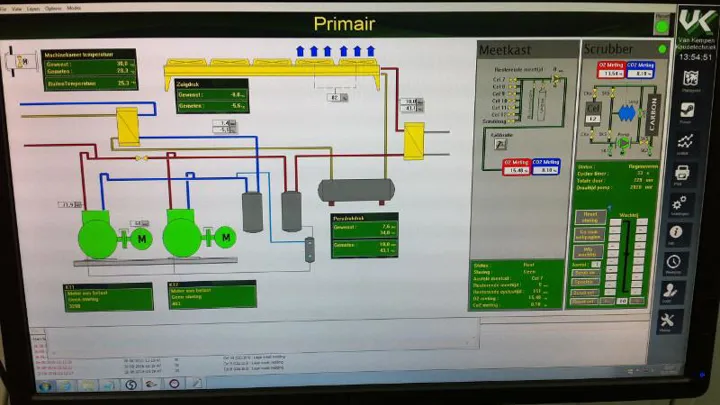
Task: Click the O2 Meting value in Meetkast
Action: [516, 170]
